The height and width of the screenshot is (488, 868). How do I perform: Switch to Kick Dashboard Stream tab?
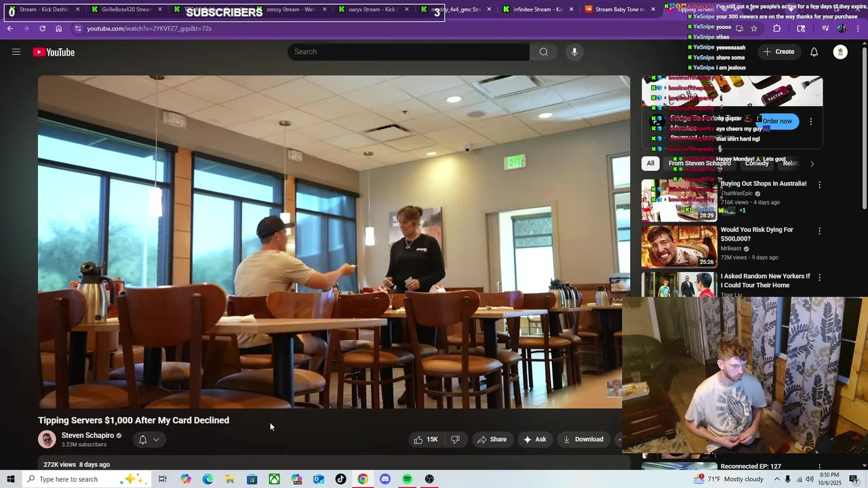(44, 9)
